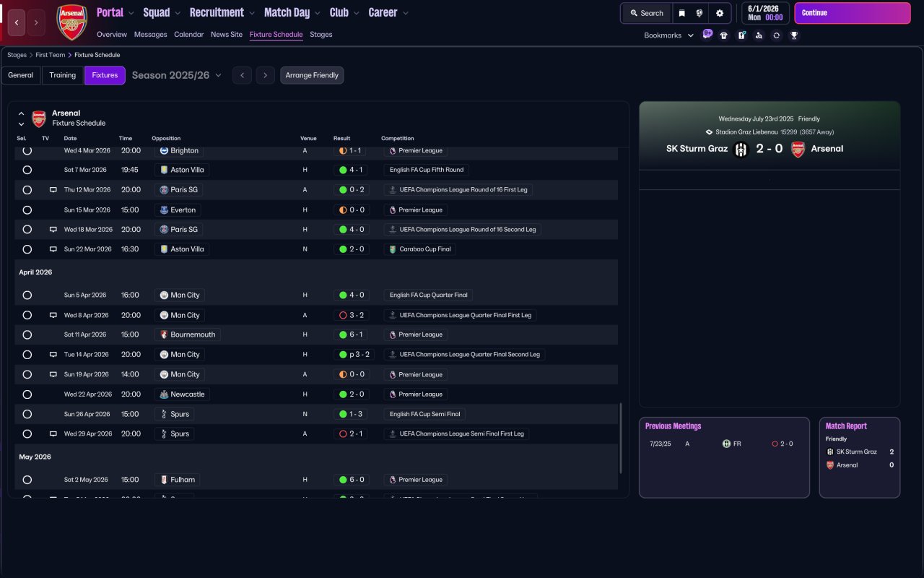The image size is (924, 578).
Task: Tick the selection circle for Newcastle match
Action: coord(27,394)
